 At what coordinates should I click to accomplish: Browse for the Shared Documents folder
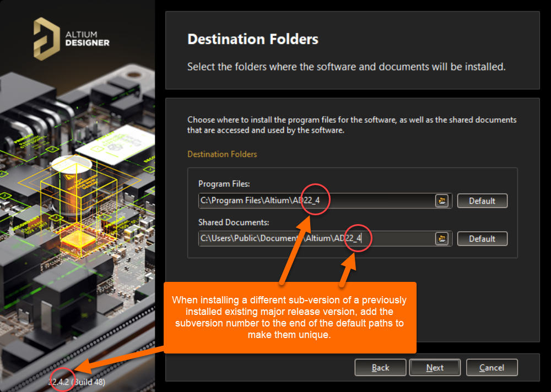click(x=442, y=239)
